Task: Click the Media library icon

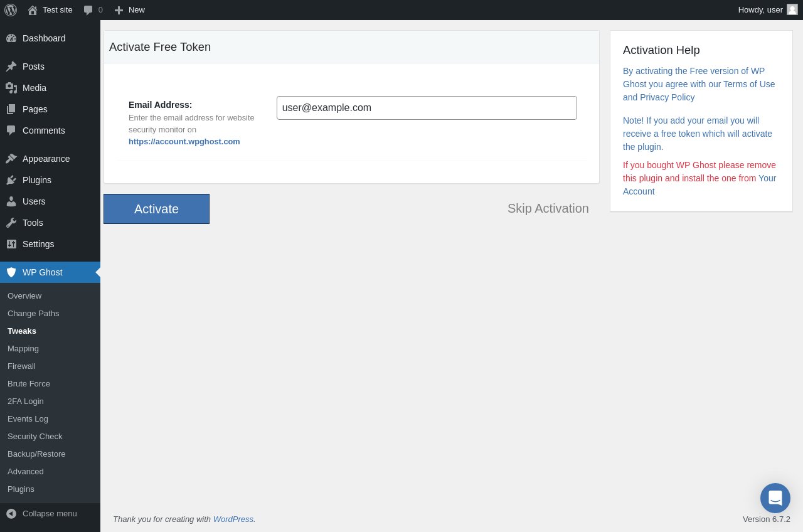Action: click(11, 88)
